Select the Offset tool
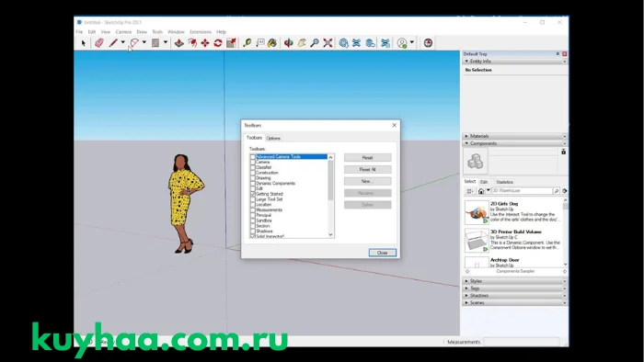The width and height of the screenshot is (644, 362). click(192, 43)
